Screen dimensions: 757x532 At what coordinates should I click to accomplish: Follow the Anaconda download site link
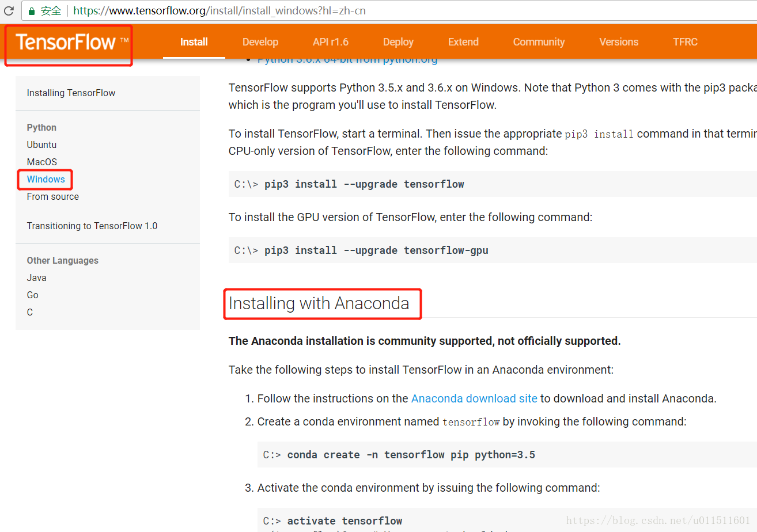[474, 398]
